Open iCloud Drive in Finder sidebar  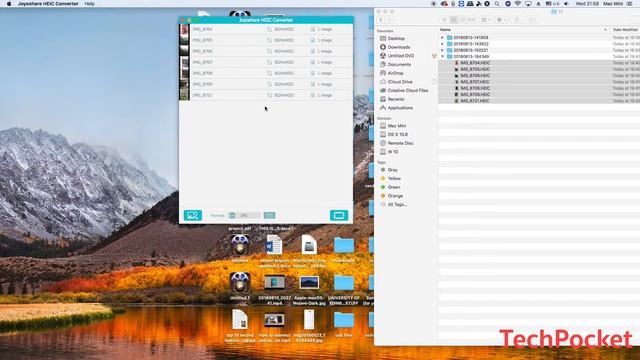400,82
